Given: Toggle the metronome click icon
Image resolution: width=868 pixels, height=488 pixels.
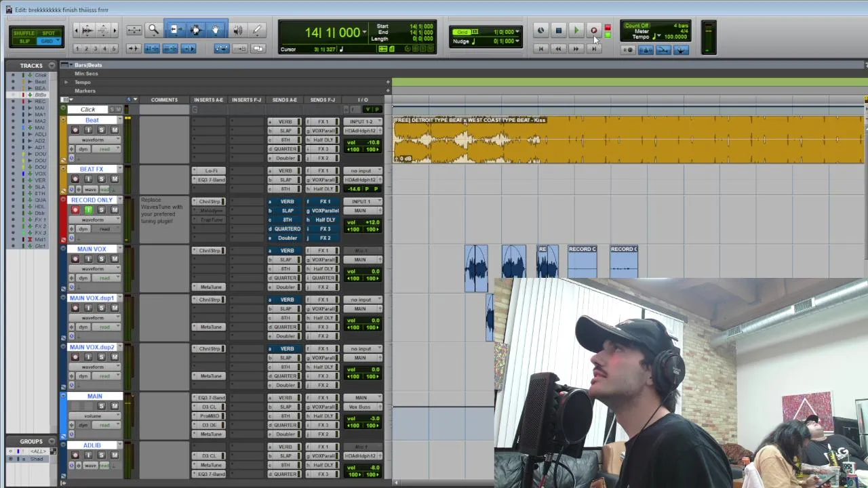Looking at the screenshot, I should pos(646,49).
